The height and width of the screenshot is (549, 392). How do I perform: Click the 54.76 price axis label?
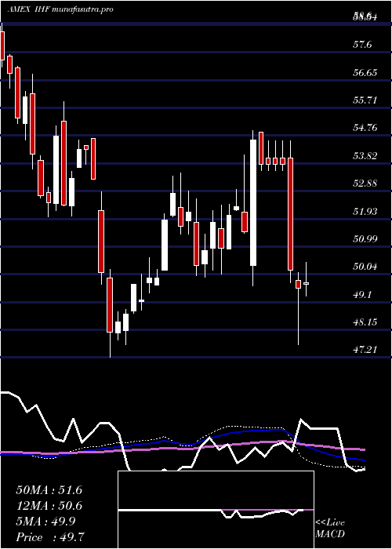[x=365, y=127]
